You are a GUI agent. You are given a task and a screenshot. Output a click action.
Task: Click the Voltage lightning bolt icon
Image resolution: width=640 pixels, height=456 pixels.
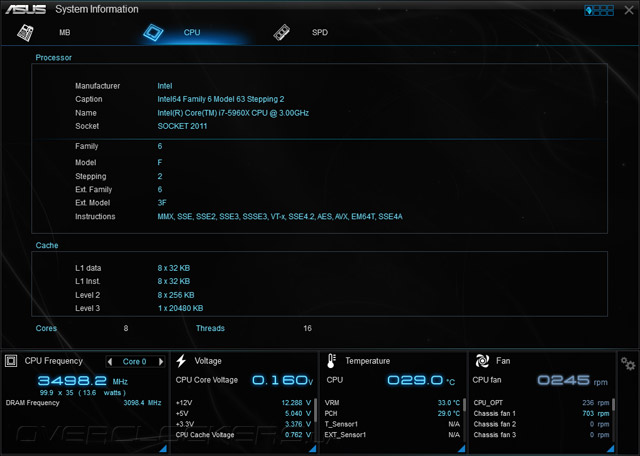tap(181, 361)
